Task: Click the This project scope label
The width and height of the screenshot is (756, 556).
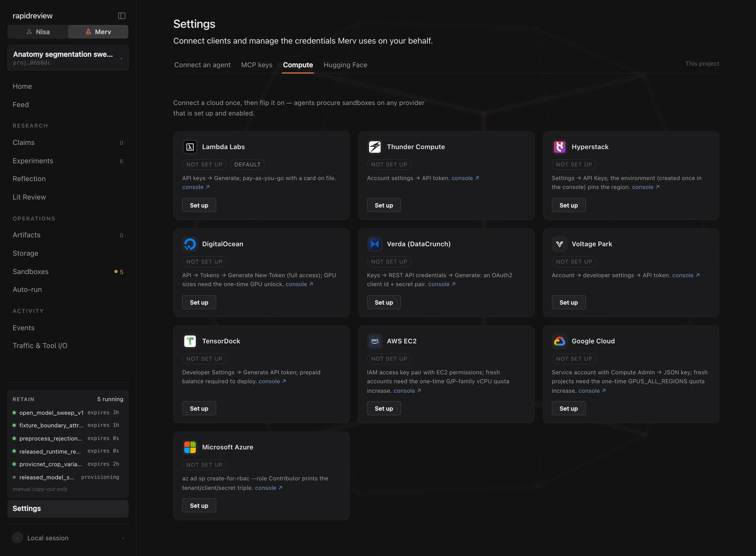Action: tap(702, 64)
